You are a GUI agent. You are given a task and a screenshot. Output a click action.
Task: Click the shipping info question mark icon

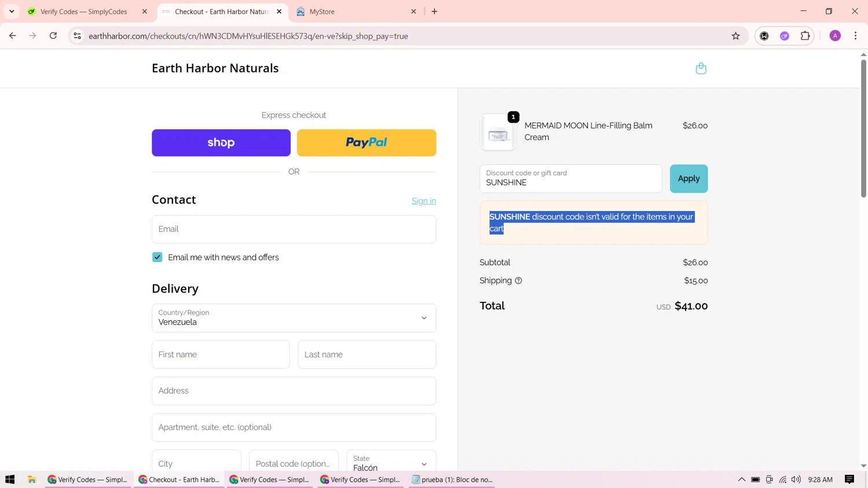pos(518,281)
